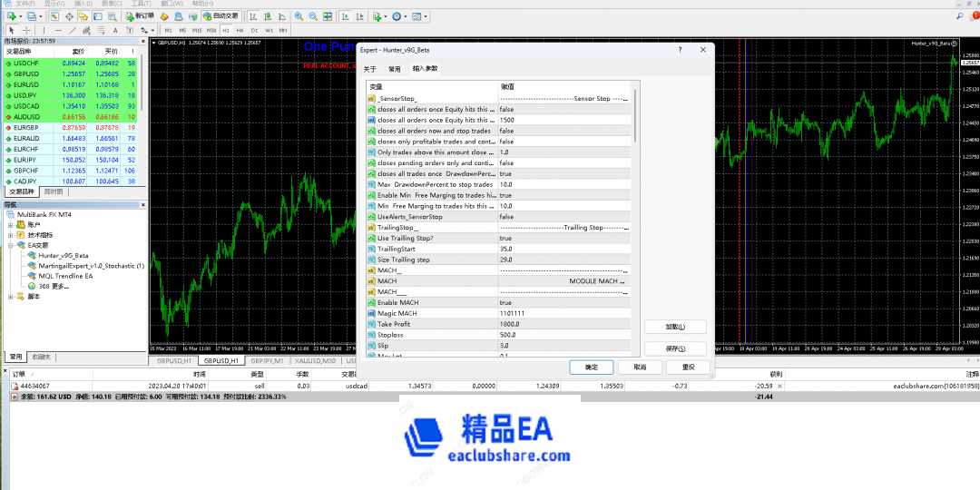Open the GBPJPY,M1 chart tab
The width and height of the screenshot is (980, 490).
click(268, 360)
